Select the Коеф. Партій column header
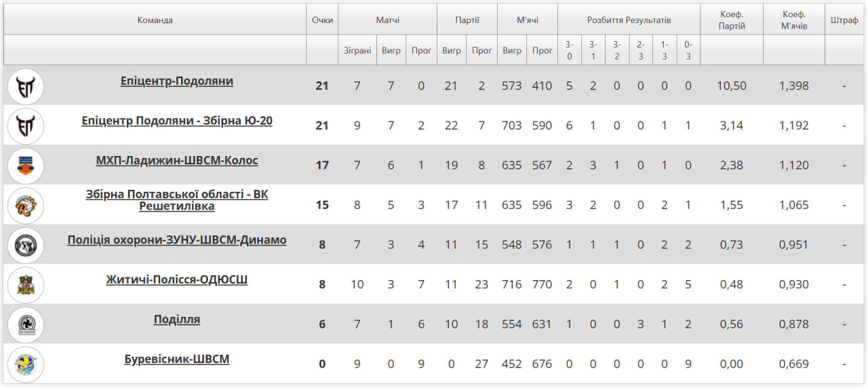The height and width of the screenshot is (390, 868). tap(732, 20)
